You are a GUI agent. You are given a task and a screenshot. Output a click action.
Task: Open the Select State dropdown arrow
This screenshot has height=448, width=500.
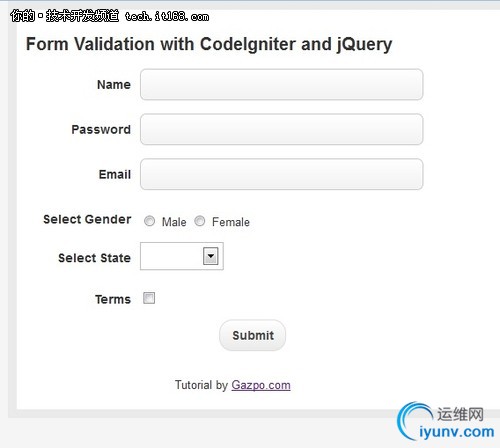(211, 256)
